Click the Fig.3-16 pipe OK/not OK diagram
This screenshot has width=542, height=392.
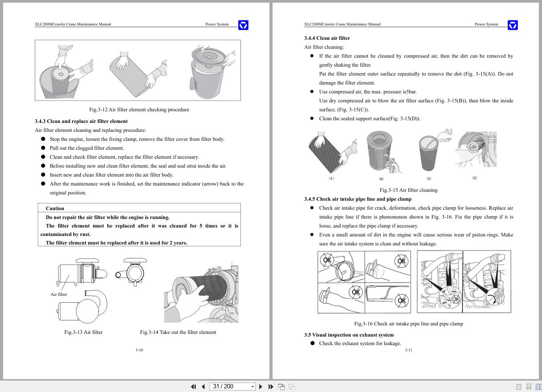[364, 282]
